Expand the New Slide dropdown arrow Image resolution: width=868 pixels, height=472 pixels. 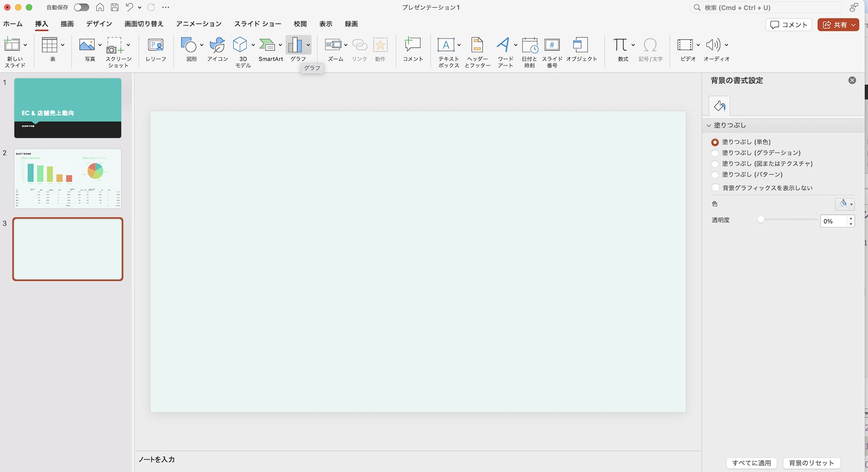point(25,45)
